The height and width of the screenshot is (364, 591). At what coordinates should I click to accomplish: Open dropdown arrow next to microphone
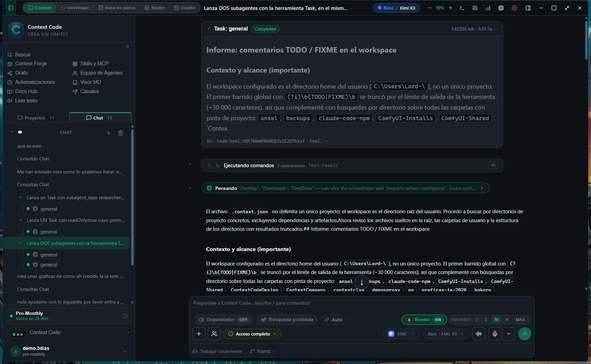click(509, 334)
